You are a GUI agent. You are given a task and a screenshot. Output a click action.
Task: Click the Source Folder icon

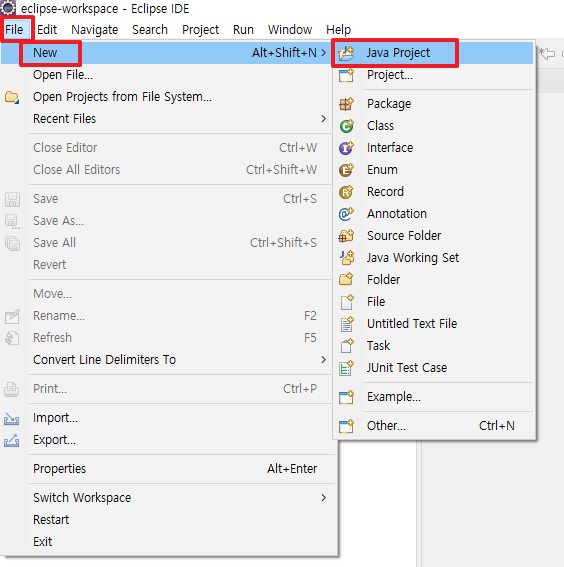(346, 236)
